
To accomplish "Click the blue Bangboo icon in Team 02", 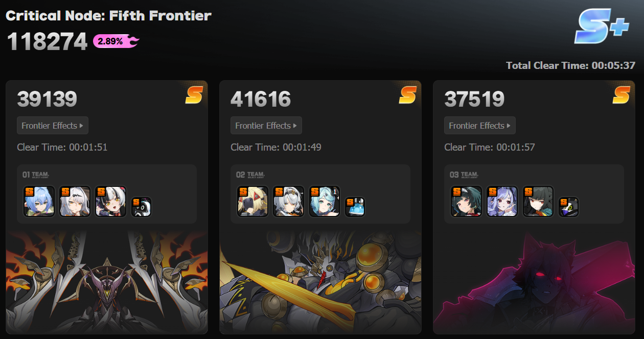I will [355, 207].
